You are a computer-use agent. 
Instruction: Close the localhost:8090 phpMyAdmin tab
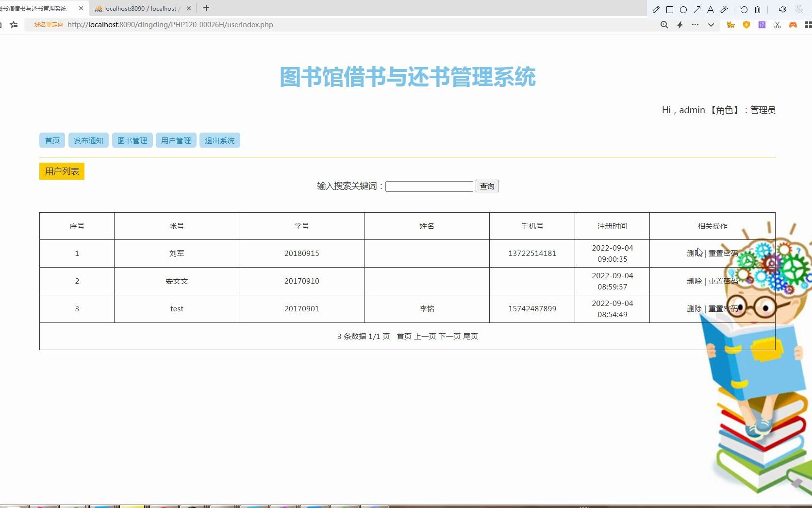pyautogui.click(x=189, y=8)
